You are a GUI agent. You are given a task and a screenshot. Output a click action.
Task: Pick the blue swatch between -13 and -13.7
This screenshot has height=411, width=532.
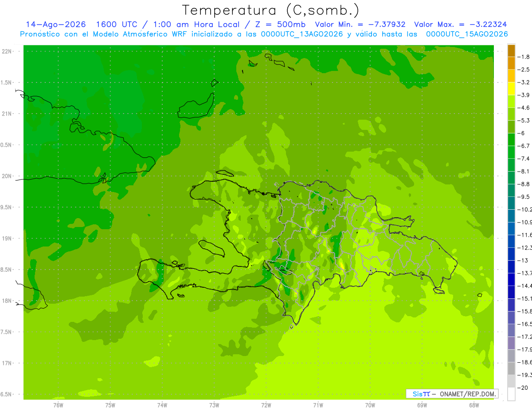(511, 266)
